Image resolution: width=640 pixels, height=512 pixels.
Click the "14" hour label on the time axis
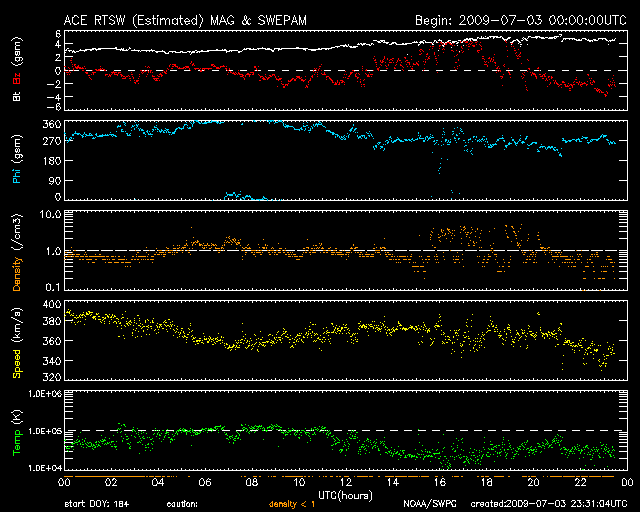coord(393,482)
